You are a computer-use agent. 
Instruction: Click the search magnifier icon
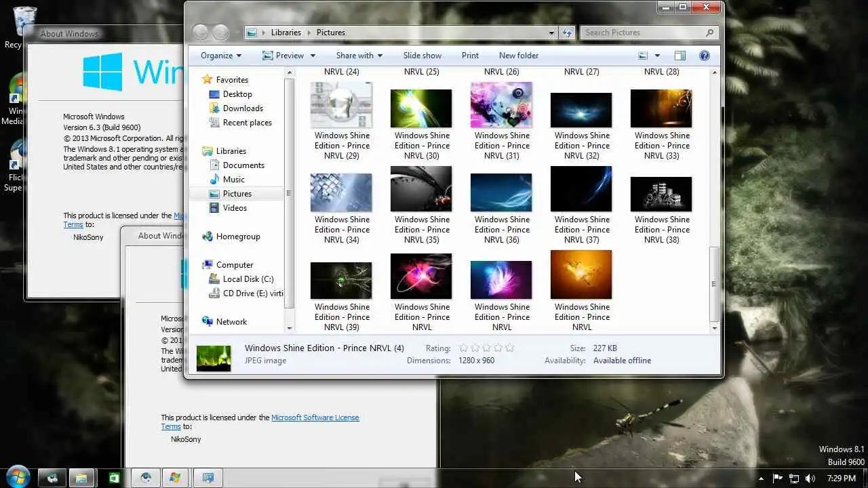(x=710, y=33)
